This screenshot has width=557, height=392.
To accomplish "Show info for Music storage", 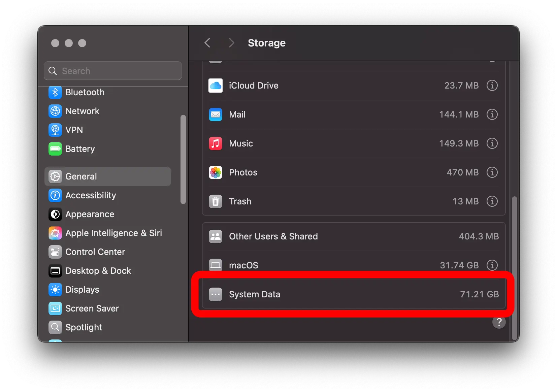I will pos(492,143).
